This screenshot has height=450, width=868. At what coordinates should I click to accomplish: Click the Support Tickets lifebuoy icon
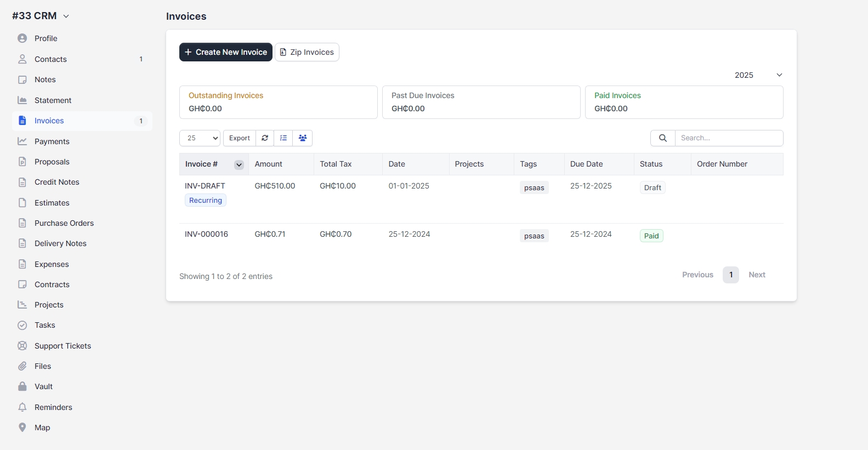coord(22,346)
